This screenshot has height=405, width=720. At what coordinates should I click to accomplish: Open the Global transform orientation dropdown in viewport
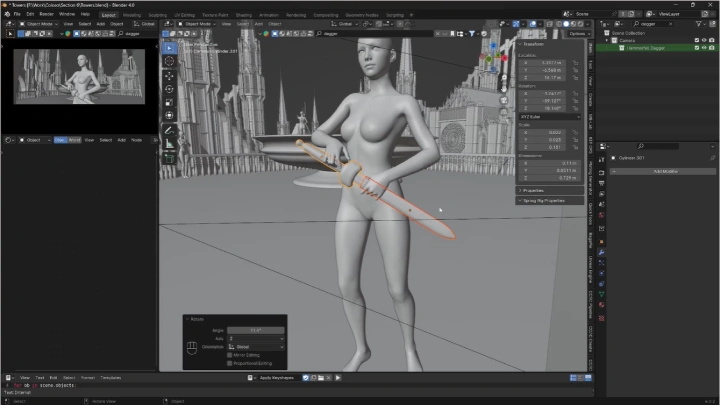pyautogui.click(x=344, y=24)
